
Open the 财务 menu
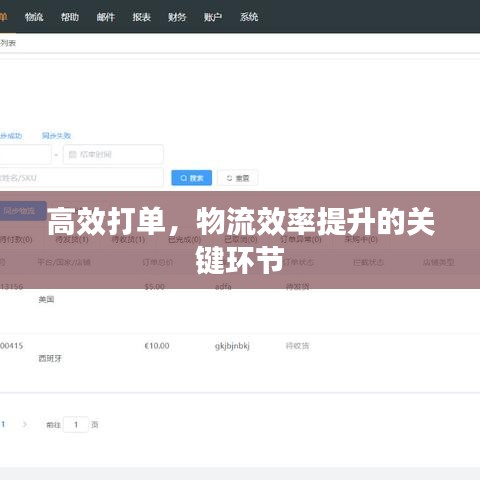click(x=177, y=17)
